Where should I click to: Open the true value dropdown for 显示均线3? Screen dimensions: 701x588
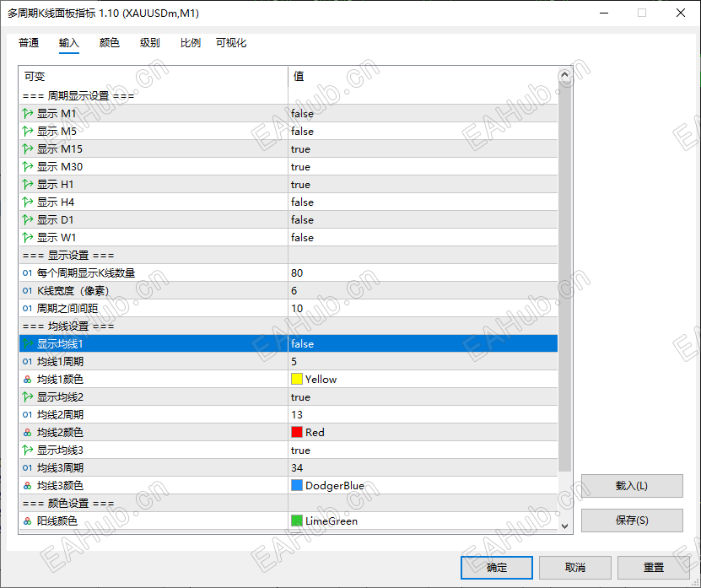click(x=423, y=450)
